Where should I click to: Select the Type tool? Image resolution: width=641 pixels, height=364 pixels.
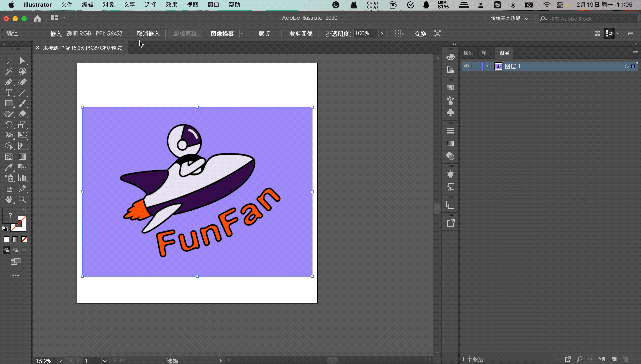(8, 93)
